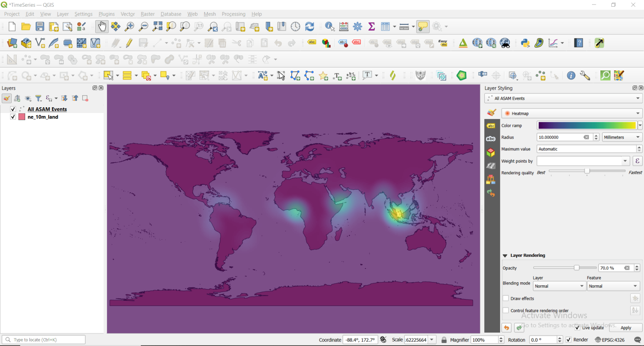Toggle the Live update checkbox

[577, 328]
